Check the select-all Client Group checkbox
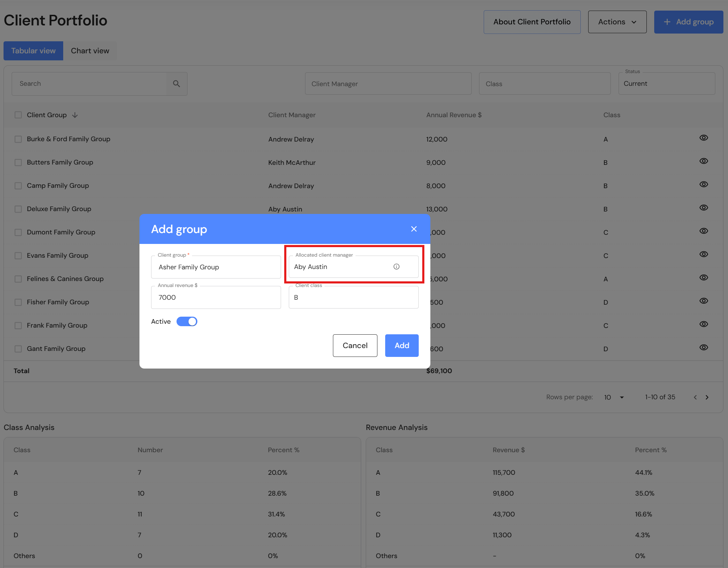 [x=18, y=115]
